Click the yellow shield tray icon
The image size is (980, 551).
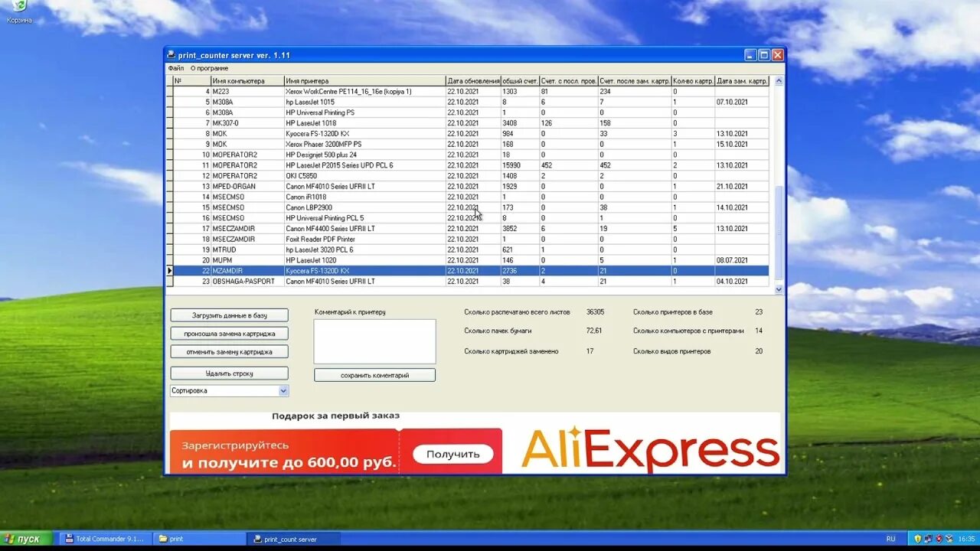point(917,539)
